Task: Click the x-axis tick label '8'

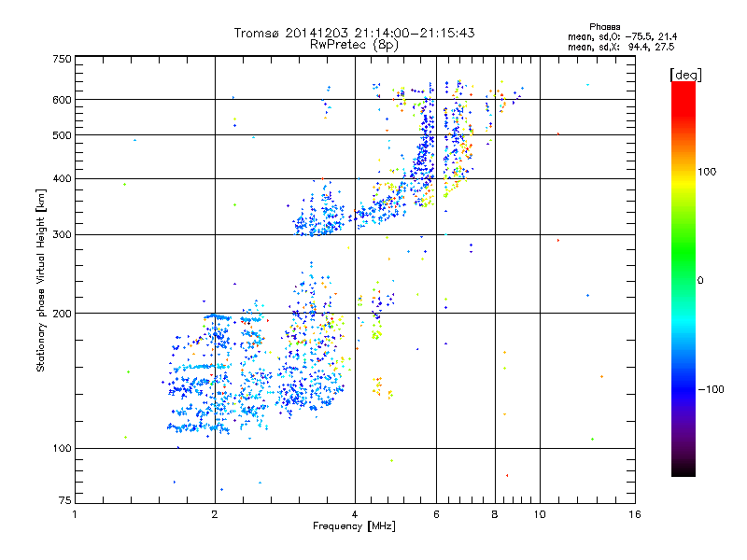Action: coord(495,514)
